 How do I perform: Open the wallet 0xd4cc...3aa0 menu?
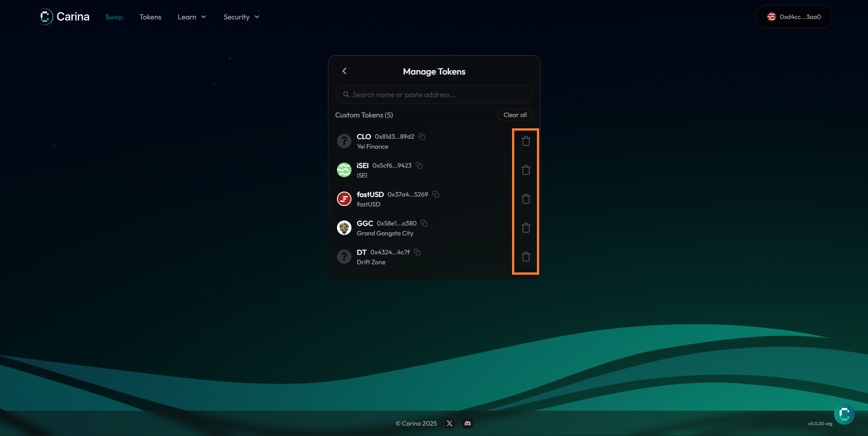[x=794, y=17]
